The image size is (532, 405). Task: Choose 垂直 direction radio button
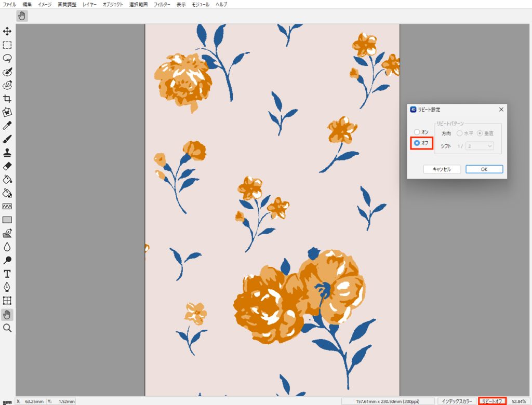[480, 133]
